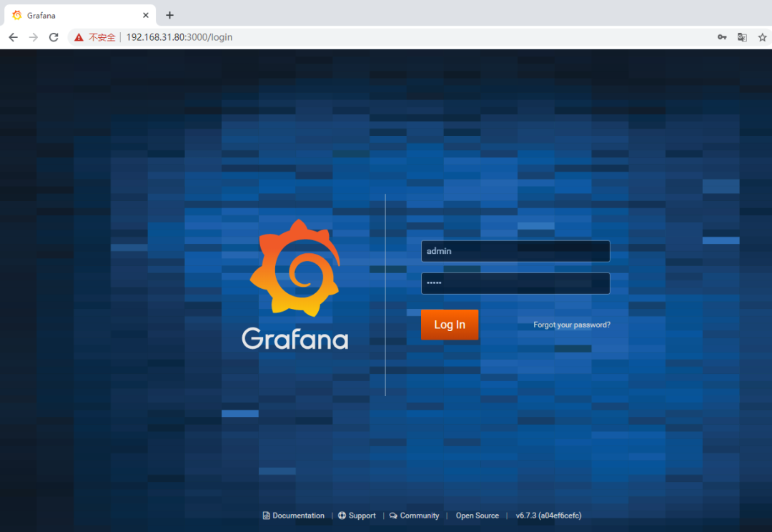Reload the Grafana login page
The image size is (772, 532).
(54, 37)
